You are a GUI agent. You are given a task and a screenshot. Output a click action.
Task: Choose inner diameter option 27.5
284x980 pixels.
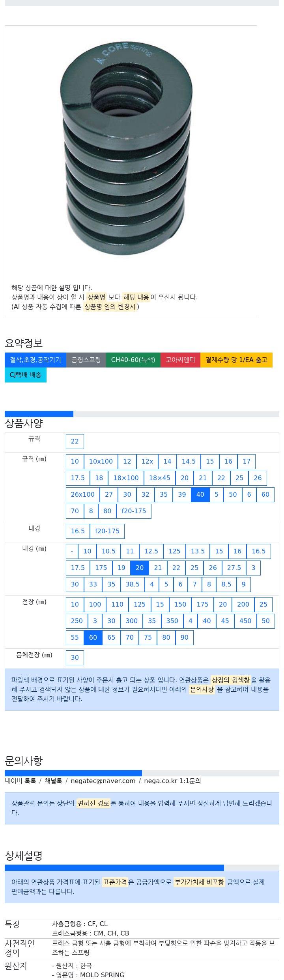234,568
